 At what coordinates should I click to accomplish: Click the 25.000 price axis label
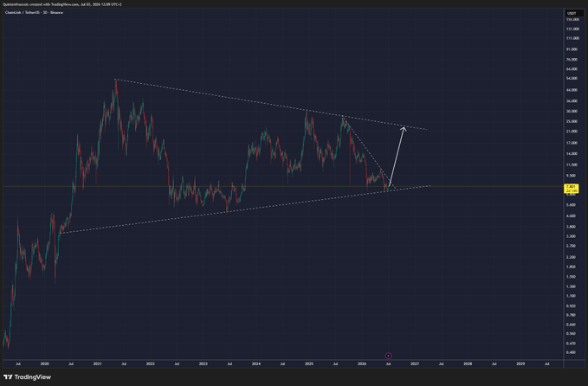[572, 121]
